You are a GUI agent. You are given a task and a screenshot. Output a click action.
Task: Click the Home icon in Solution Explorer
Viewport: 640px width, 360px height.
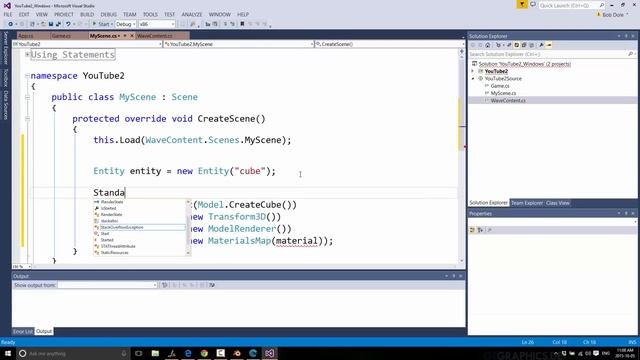click(x=487, y=45)
